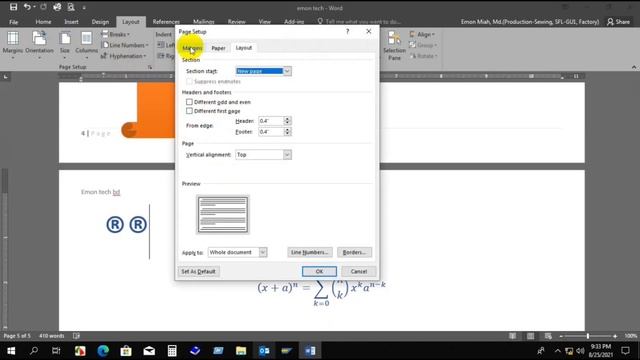Open the Margins gallery in ribbon

click(13, 45)
